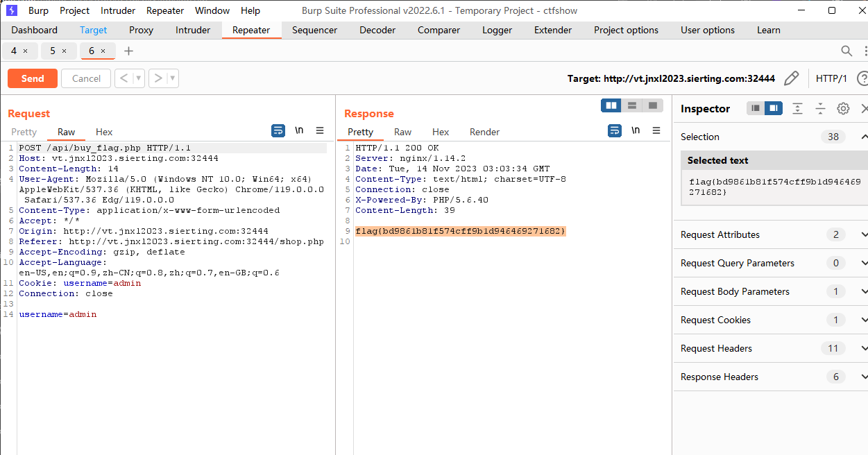Go forward to next request in history
The height and width of the screenshot is (455, 868).
point(158,78)
